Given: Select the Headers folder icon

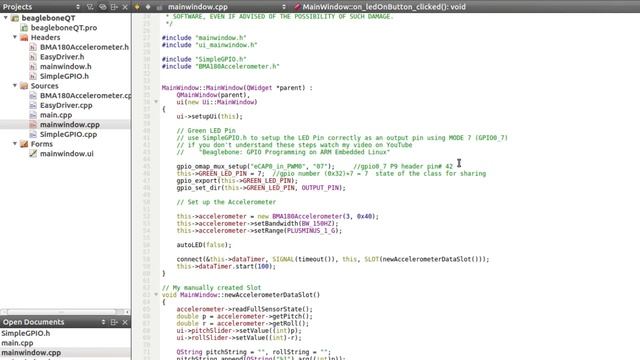Looking at the screenshot, I should tap(24, 38).
